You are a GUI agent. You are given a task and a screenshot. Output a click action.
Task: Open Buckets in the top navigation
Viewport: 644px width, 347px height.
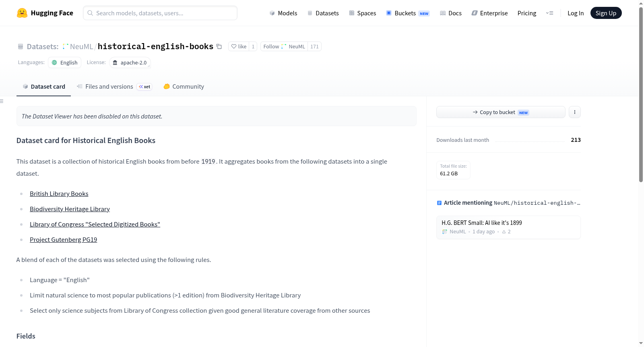408,13
